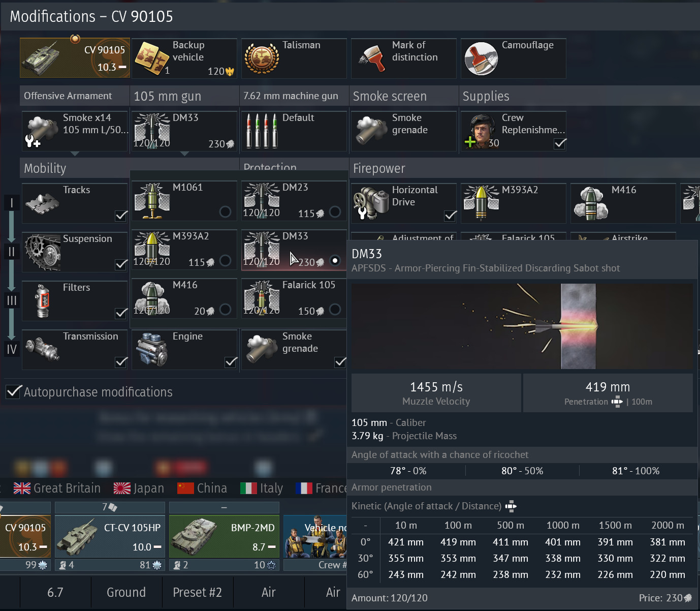The width and height of the screenshot is (700, 611).
Task: Click the M393A2 shell icon in ammo list
Action: click(x=151, y=250)
